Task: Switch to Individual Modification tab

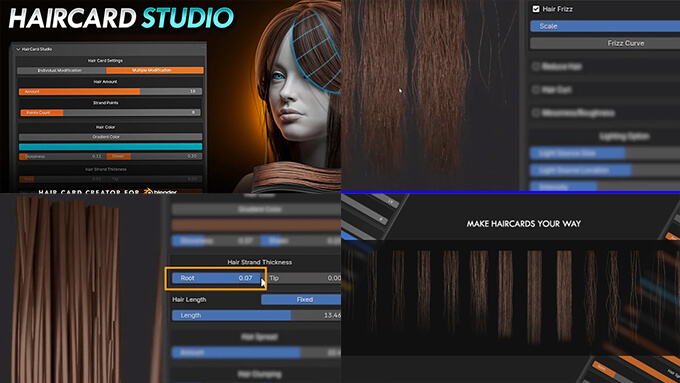Action: pyautogui.click(x=62, y=70)
